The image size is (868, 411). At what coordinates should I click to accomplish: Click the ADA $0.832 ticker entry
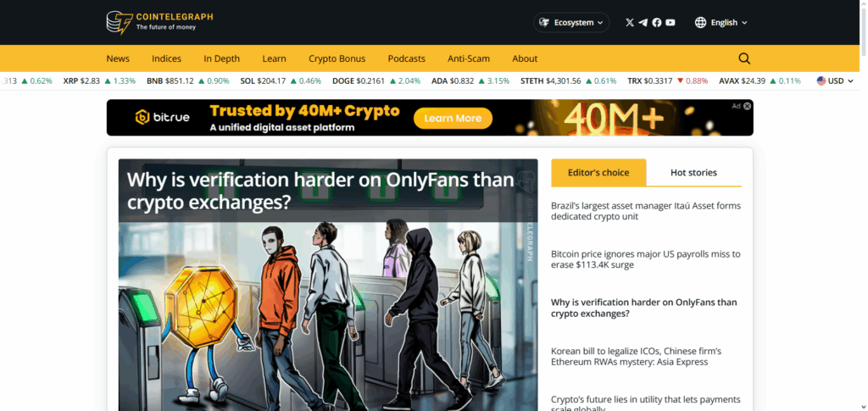pos(470,81)
